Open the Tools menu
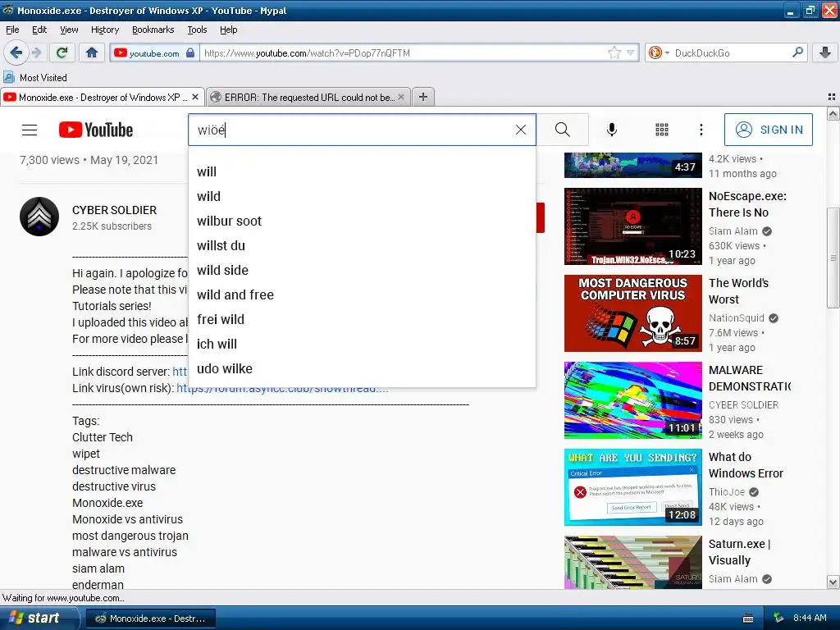Screen dimensions: 840x630 (x=197, y=30)
